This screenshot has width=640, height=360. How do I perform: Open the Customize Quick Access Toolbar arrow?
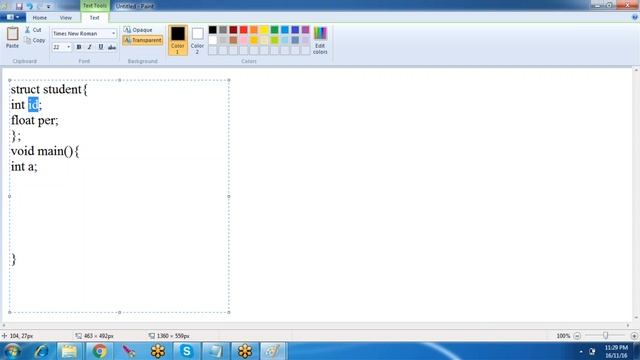click(49, 7)
